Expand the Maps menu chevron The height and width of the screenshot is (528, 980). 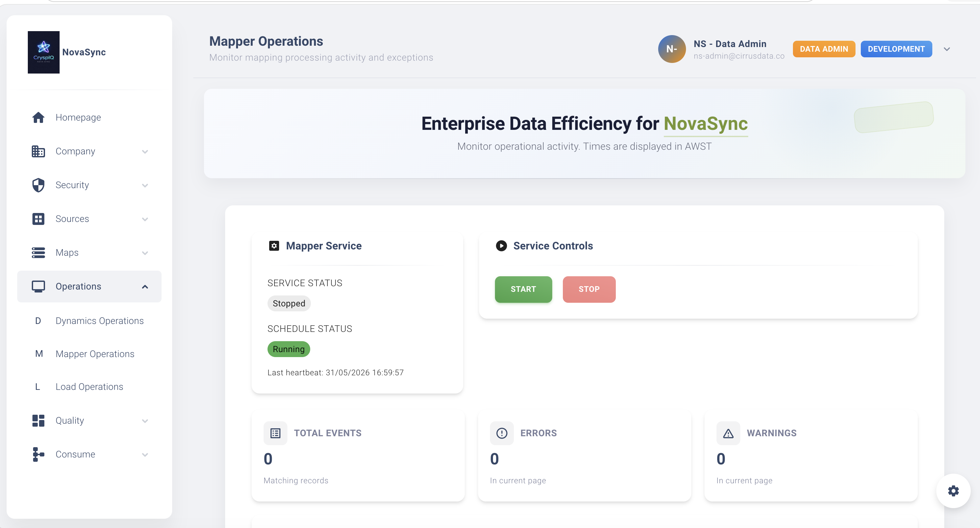coord(145,253)
